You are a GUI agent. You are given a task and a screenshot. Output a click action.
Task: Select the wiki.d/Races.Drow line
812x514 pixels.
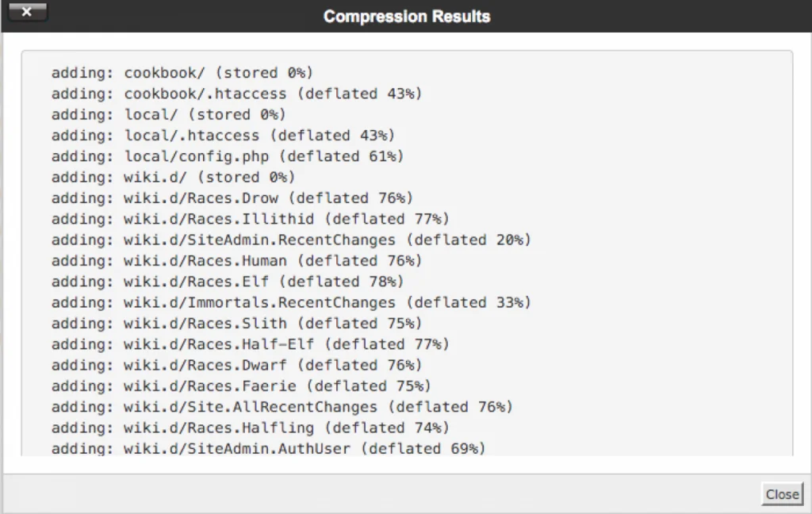point(232,198)
